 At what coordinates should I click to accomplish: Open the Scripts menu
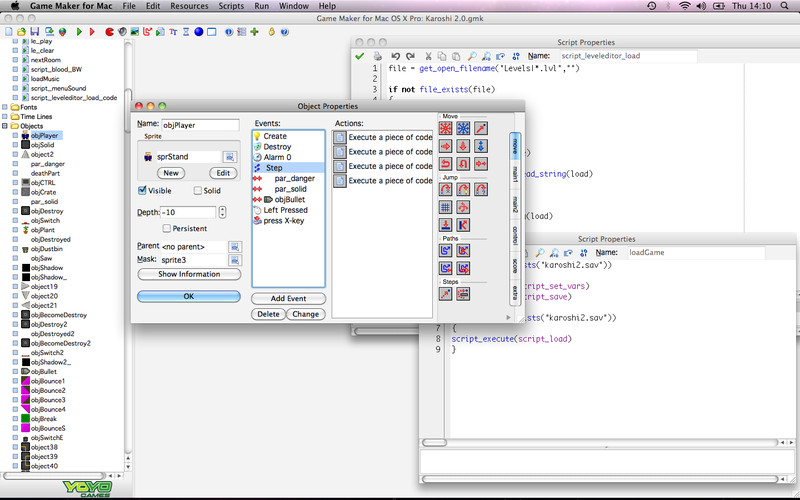[231, 6]
